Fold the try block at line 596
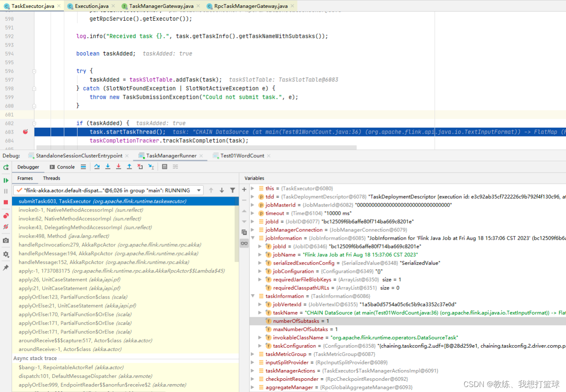The height and width of the screenshot is (392, 566). tap(34, 71)
